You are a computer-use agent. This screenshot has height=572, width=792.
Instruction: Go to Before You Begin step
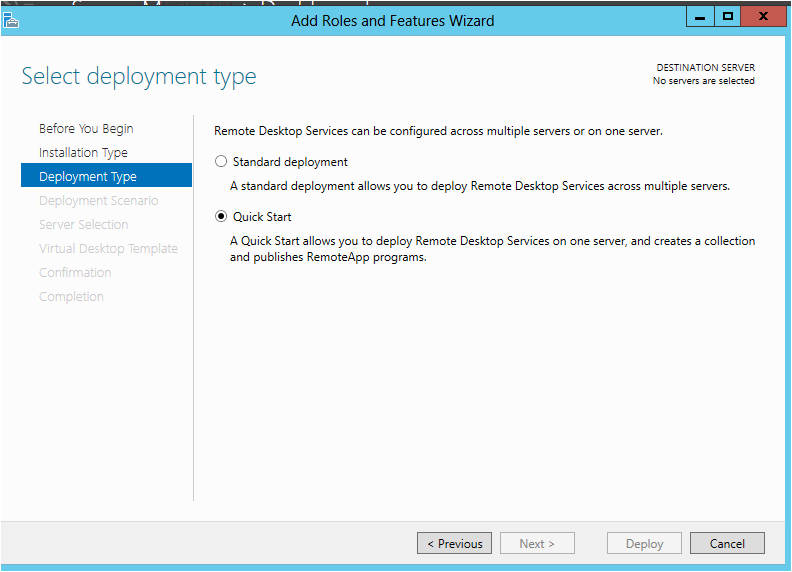[86, 128]
